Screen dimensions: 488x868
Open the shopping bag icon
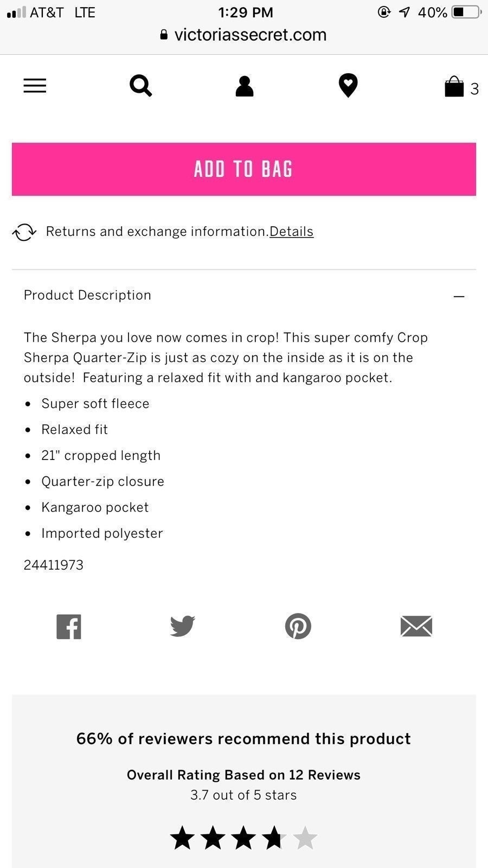pos(454,86)
